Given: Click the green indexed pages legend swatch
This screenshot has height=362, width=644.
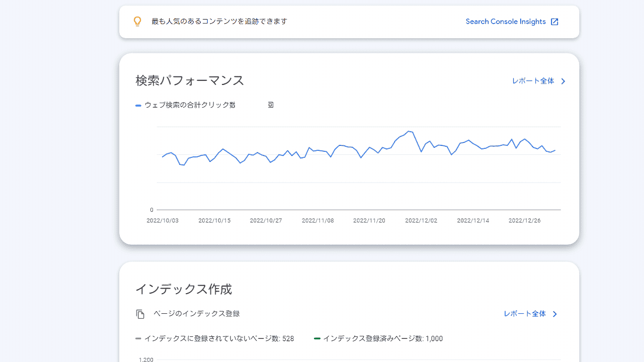Looking at the screenshot, I should 317,338.
